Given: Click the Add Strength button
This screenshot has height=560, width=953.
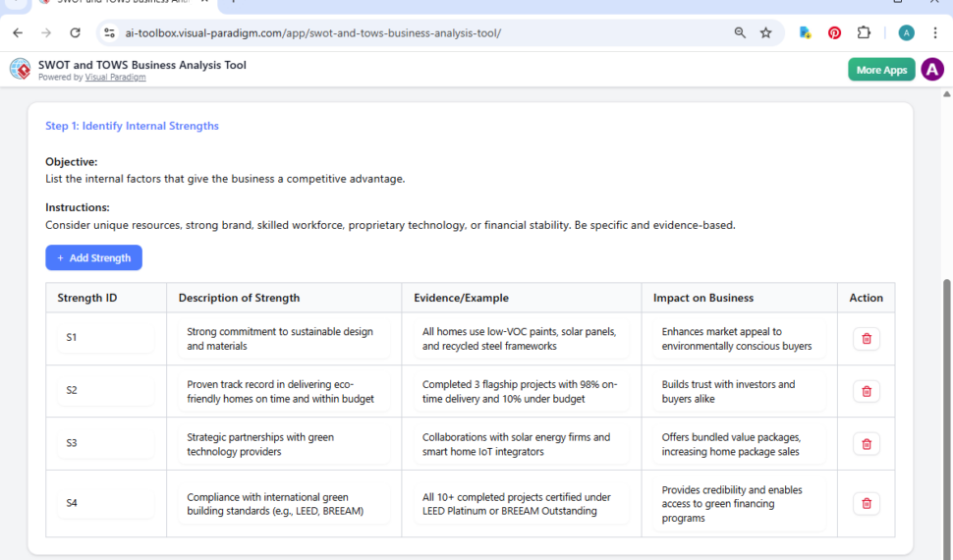Looking at the screenshot, I should (x=93, y=257).
